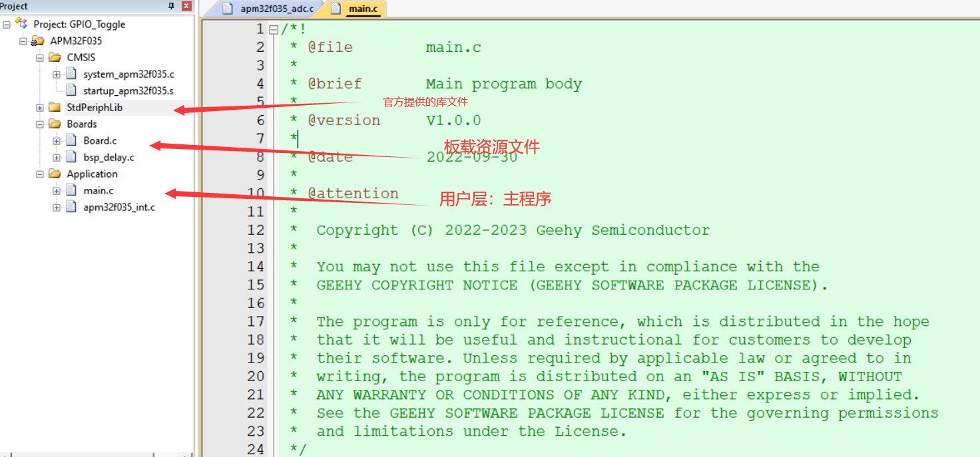The height and width of the screenshot is (457, 980).
Task: Collapse the Boards group
Action: [40, 124]
